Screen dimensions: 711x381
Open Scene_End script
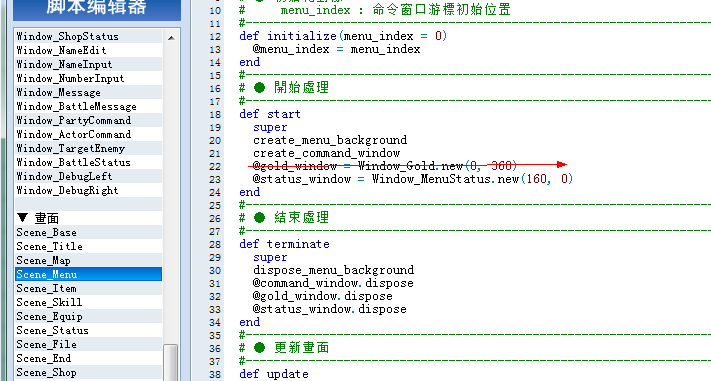[x=88, y=359]
